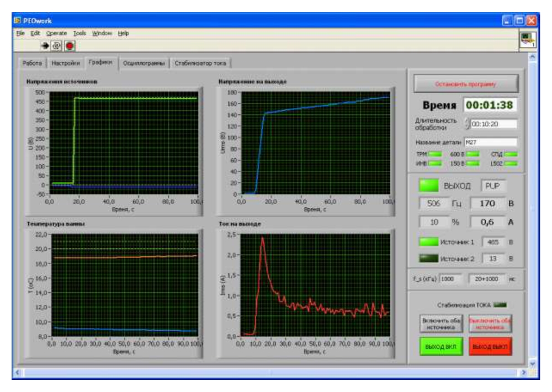The width and height of the screenshot is (552, 392).
Task: Select the Графики tab
Action: [x=100, y=63]
